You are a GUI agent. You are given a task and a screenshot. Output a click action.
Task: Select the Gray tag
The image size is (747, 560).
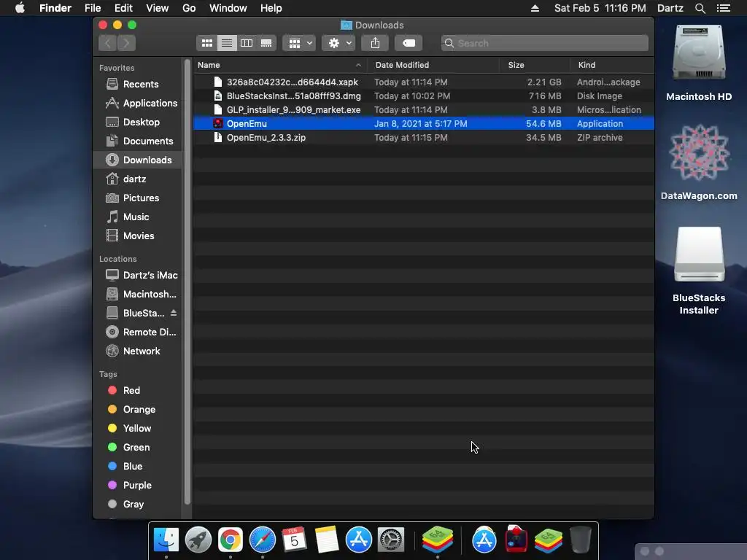pos(138,505)
